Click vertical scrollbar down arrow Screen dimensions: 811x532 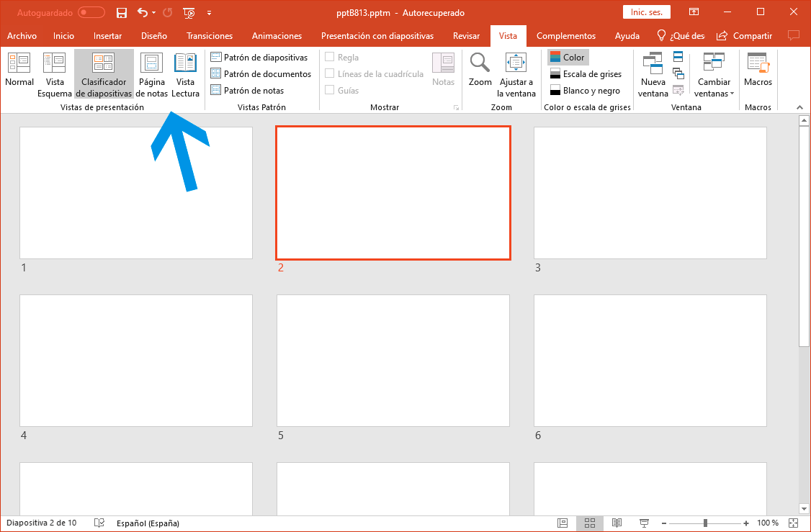coord(804,509)
